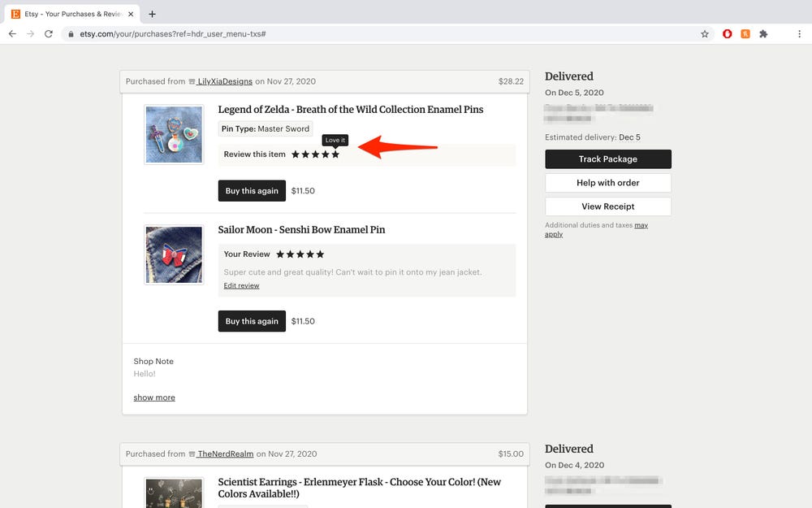The image size is (812, 508).
Task: Click Buy this again for the Sailor Moon pin
Action: pos(252,321)
